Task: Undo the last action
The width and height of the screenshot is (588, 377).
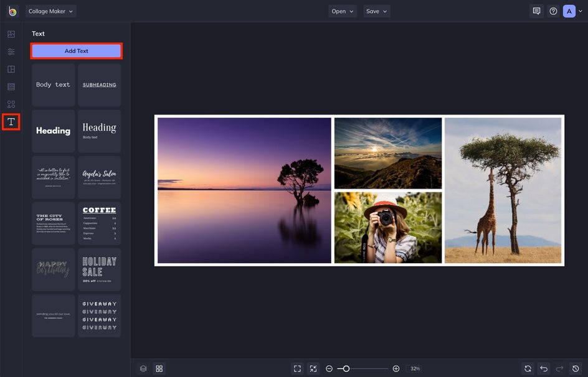Action: point(543,369)
